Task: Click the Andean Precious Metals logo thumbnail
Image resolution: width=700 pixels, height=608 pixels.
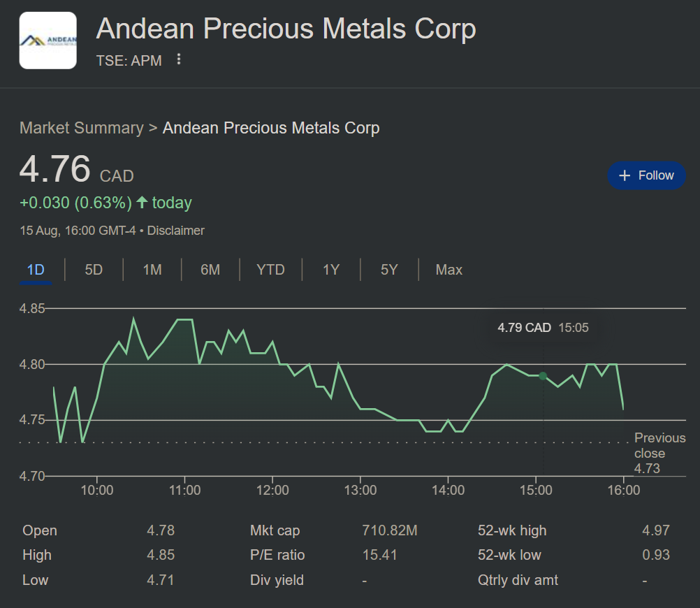Action: tap(48, 41)
